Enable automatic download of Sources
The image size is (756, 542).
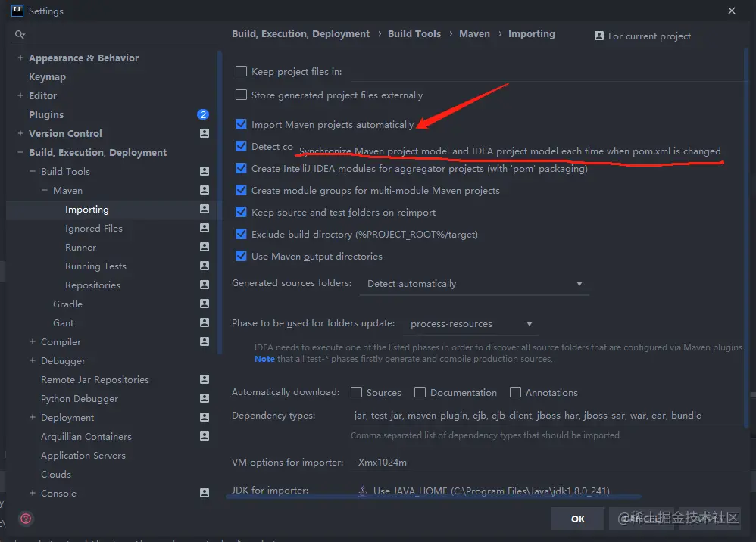[356, 392]
